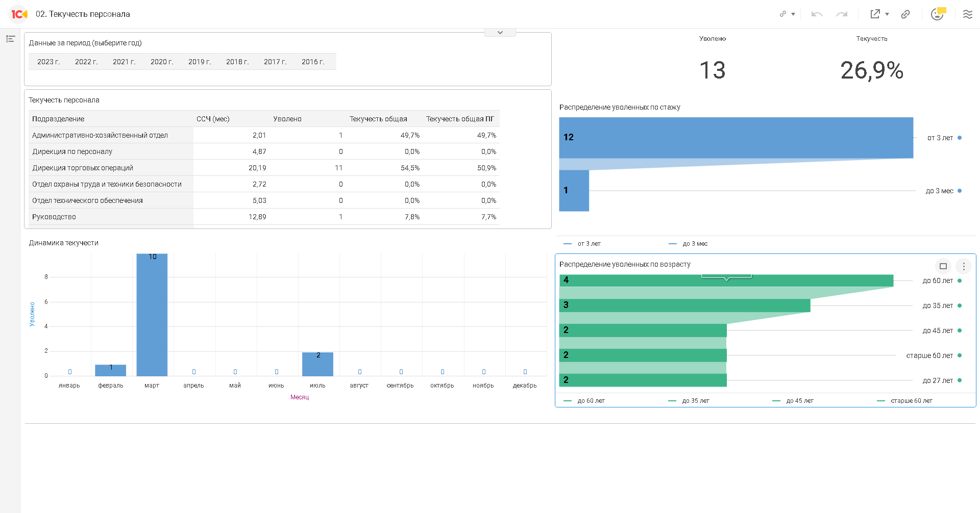
Task: Select the Руководство row
Action: [264, 217]
